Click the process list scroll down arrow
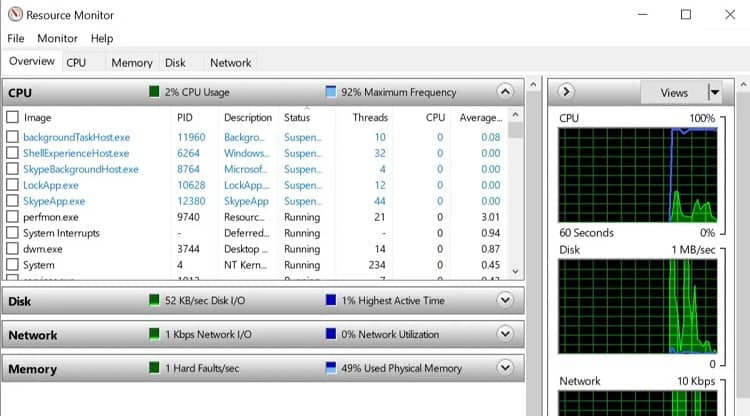The height and width of the screenshot is (416, 750). [x=515, y=271]
